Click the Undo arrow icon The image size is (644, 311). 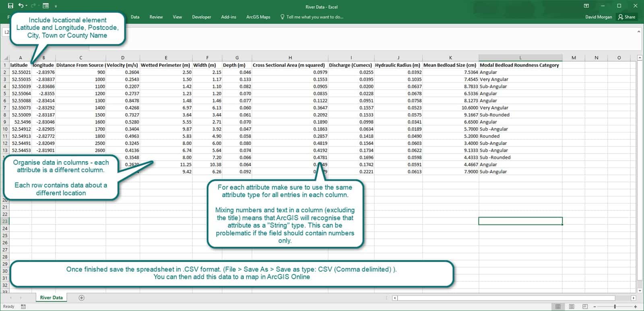pos(21,6)
